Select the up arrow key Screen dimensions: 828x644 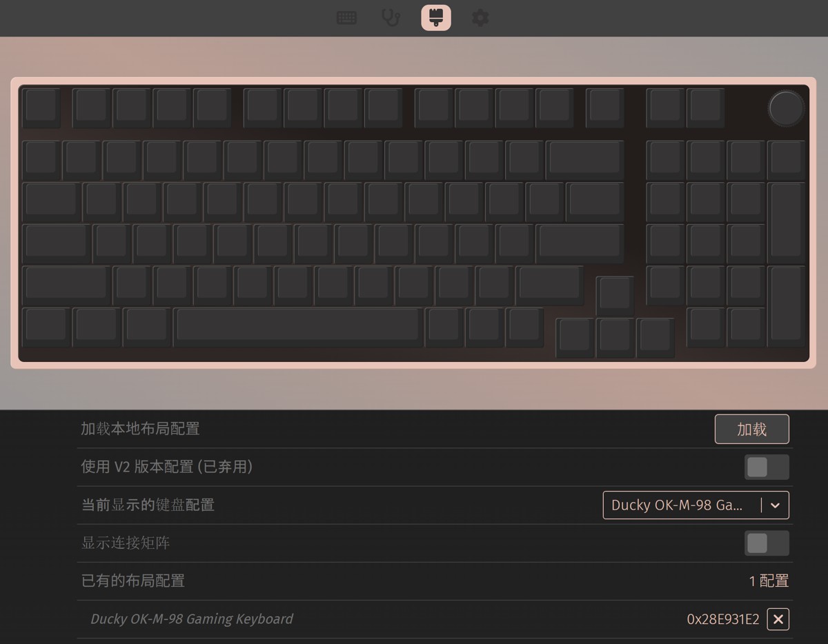tap(615, 296)
